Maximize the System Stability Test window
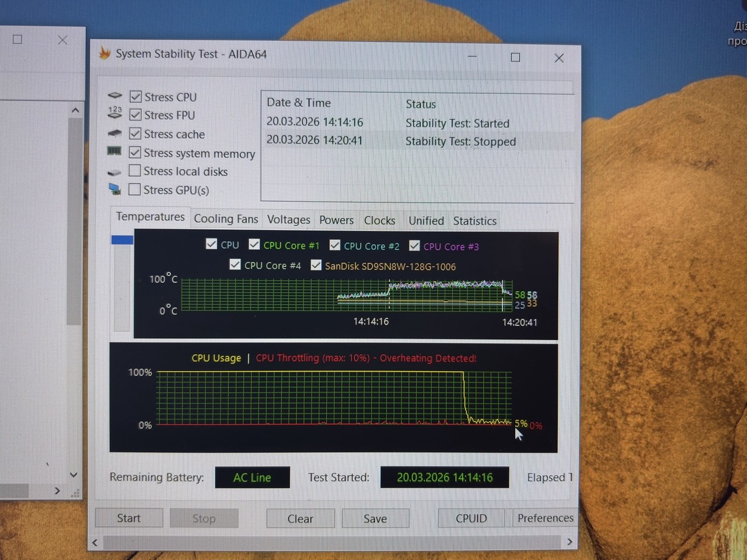Screen dimensions: 747x560 point(515,57)
